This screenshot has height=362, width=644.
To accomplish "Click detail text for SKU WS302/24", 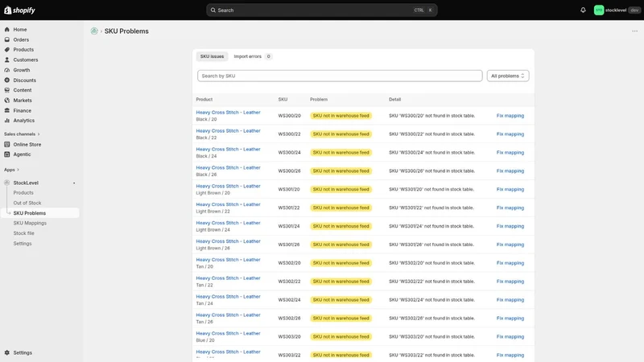I will point(431,300).
